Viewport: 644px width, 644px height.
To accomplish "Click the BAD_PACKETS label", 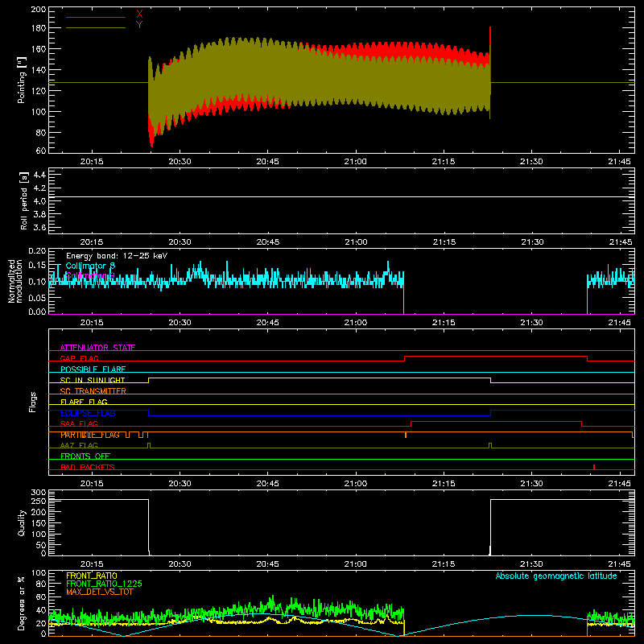I will tap(88, 468).
